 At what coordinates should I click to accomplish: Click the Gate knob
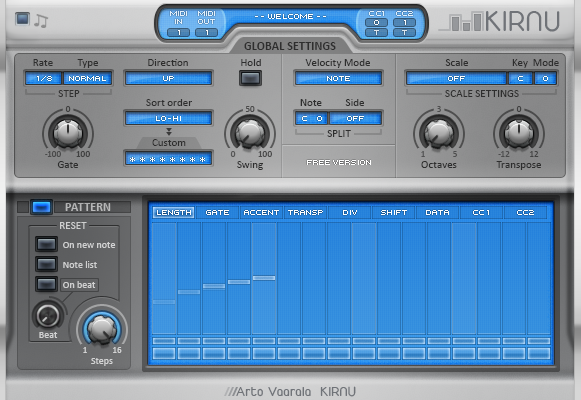pos(68,133)
